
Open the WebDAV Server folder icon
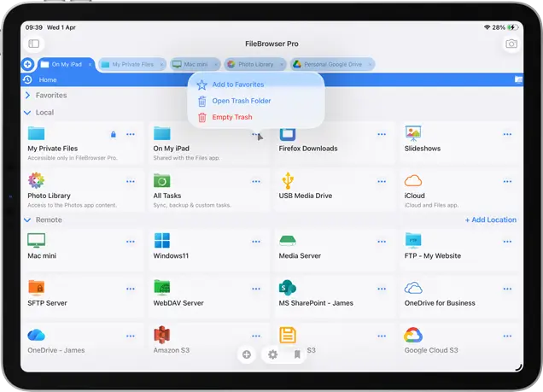(x=161, y=288)
